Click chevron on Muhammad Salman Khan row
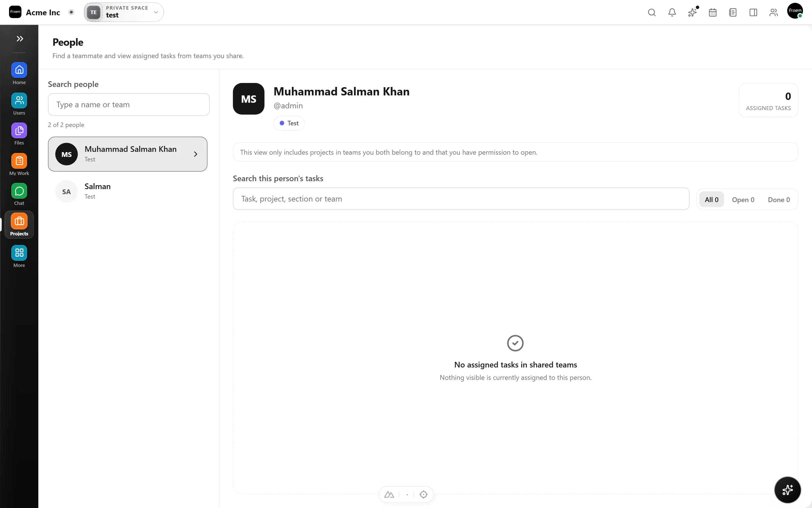Viewport: 812px width, 508px height. [196, 154]
